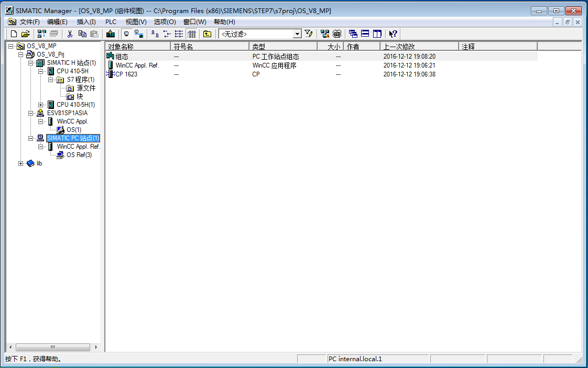Screen dimensions: 588x368
Task: Open the 视图(V) menu
Action: (x=136, y=22)
